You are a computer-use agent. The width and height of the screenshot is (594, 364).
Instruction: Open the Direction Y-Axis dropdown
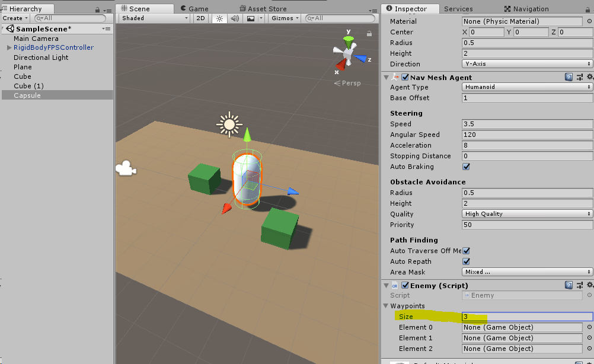click(527, 64)
